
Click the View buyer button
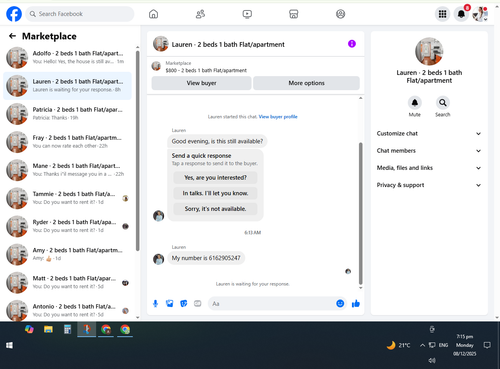(201, 83)
